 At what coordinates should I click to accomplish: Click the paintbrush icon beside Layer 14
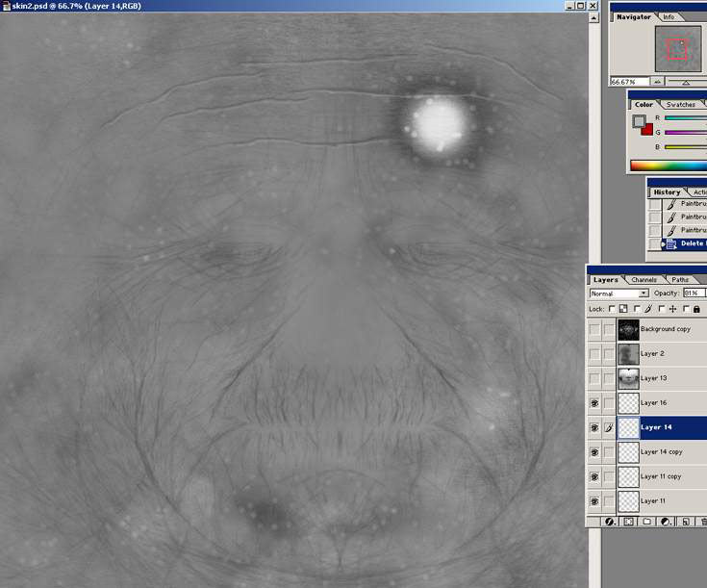(609, 427)
